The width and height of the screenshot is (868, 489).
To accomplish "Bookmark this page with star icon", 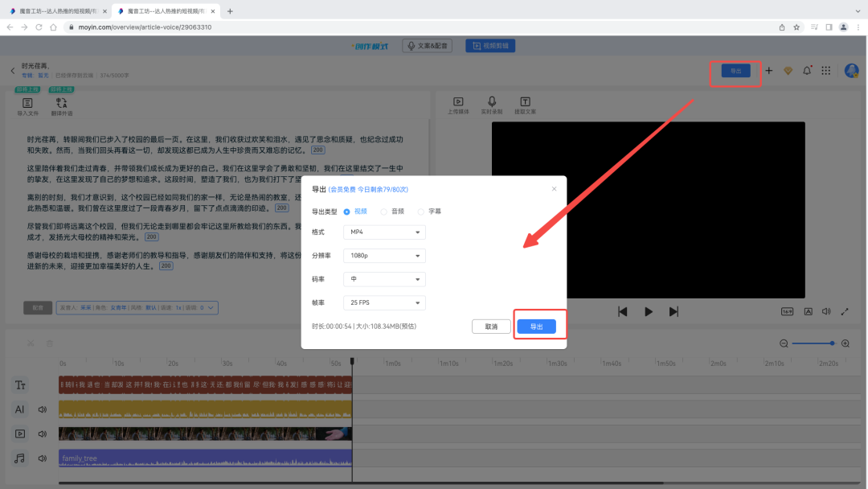I will click(x=796, y=27).
